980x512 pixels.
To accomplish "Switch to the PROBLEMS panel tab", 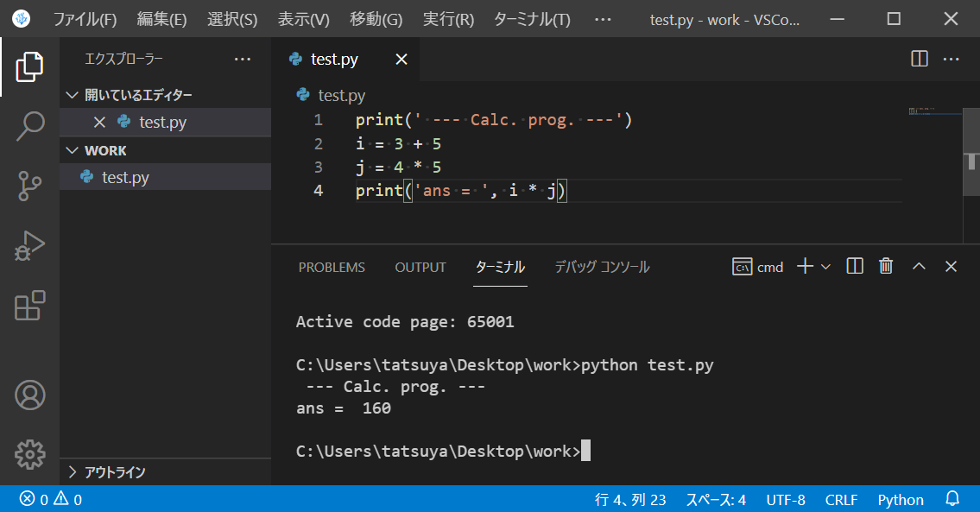I will click(332, 268).
